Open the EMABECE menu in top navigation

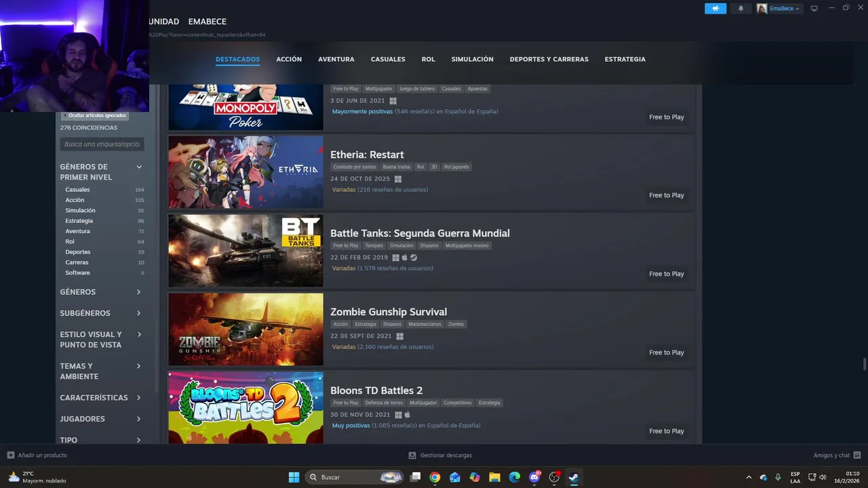208,22
